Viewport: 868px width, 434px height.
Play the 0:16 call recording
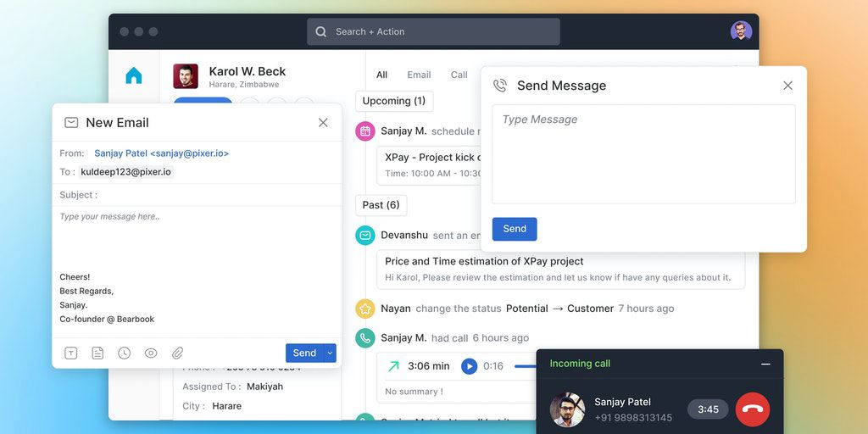click(470, 366)
